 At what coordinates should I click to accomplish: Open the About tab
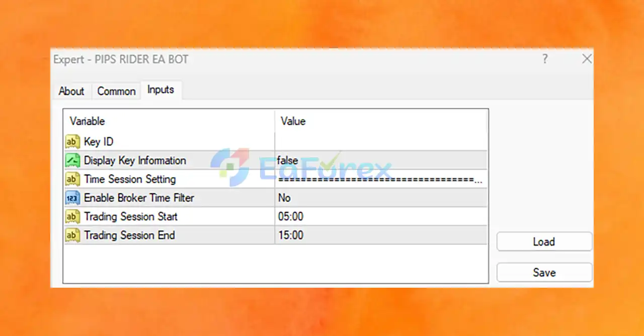point(71,91)
